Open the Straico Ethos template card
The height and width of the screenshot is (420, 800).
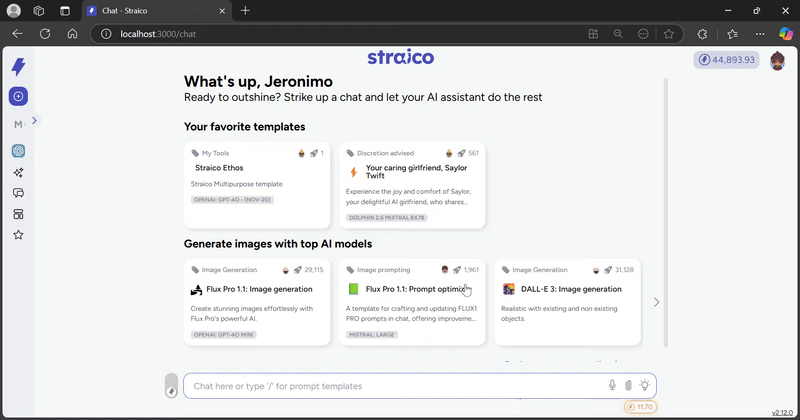click(x=257, y=185)
